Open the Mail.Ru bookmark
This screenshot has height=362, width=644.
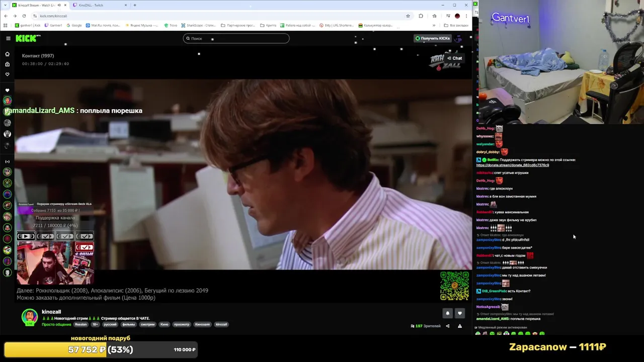(x=103, y=25)
